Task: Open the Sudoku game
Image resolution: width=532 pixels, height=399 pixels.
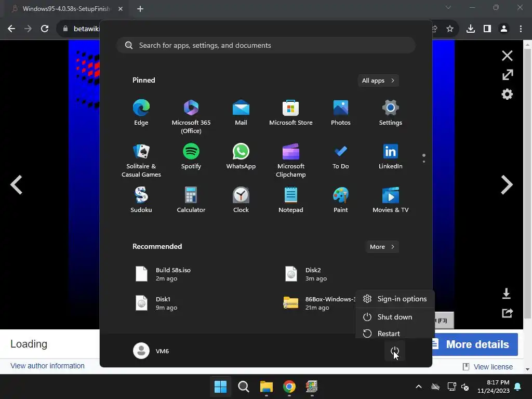Action: pos(141,200)
